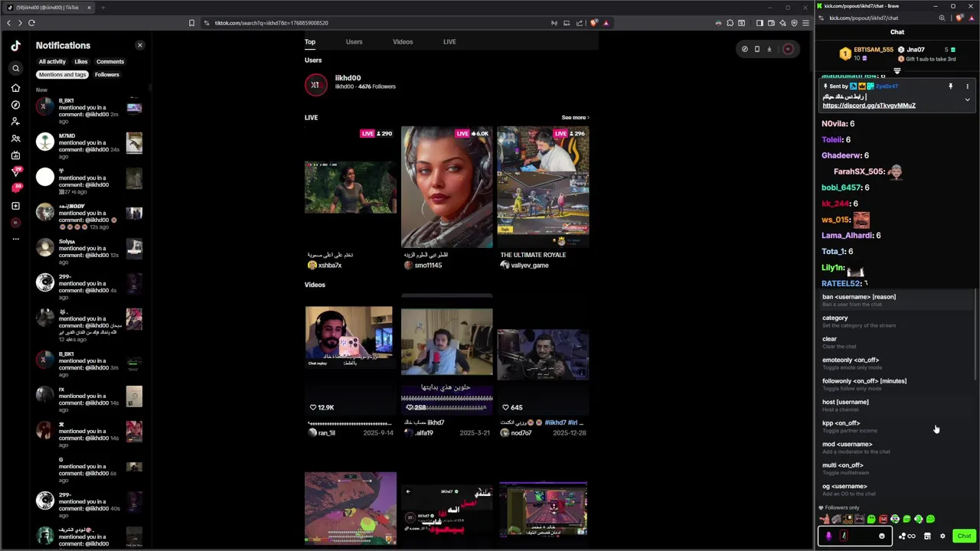
Task: Select the Mentions and tags filter
Action: tap(63, 74)
